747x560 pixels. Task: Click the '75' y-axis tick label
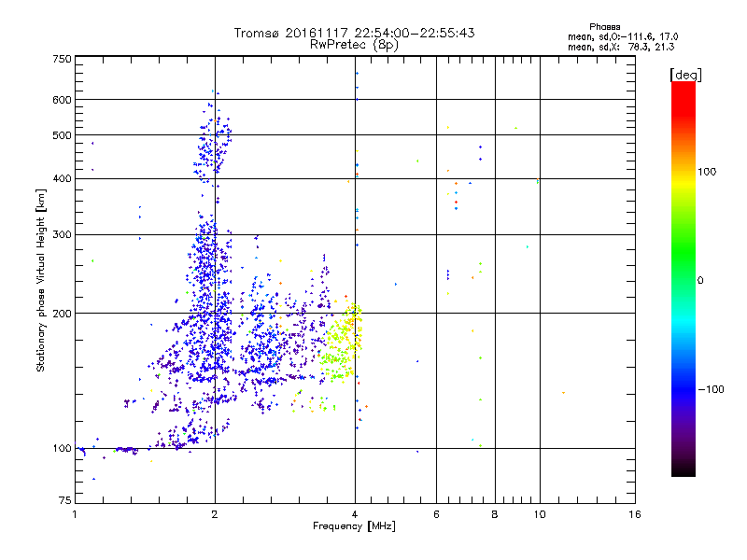click(x=65, y=500)
